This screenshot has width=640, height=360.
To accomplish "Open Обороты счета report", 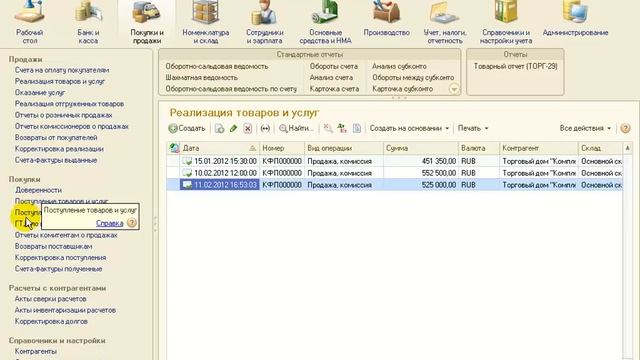I will tap(333, 66).
